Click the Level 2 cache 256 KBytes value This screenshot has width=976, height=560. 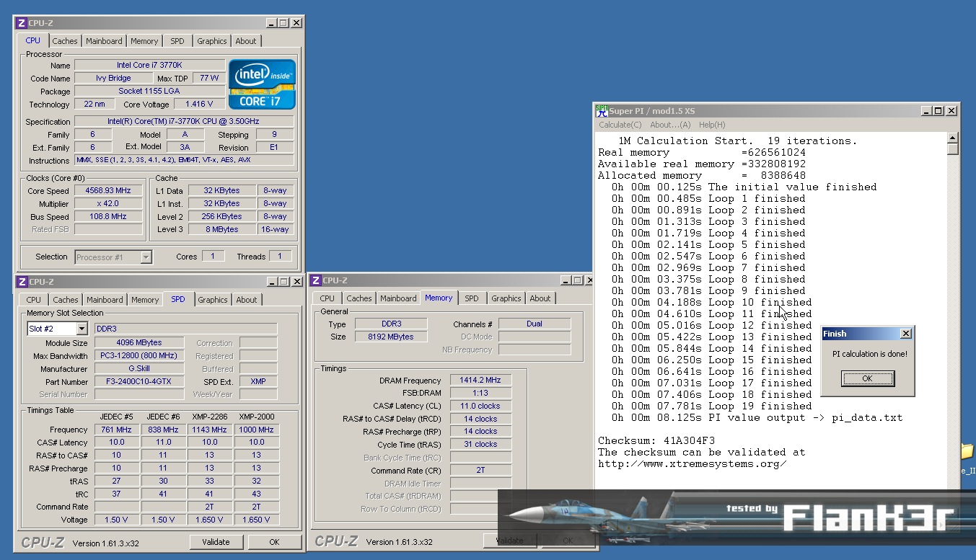pyautogui.click(x=222, y=217)
